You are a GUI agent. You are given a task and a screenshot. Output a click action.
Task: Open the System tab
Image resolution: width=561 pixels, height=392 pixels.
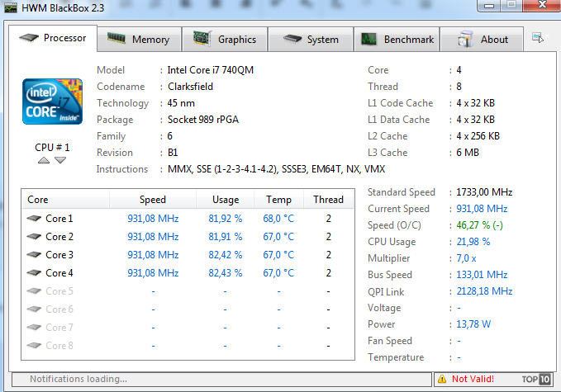[311, 40]
